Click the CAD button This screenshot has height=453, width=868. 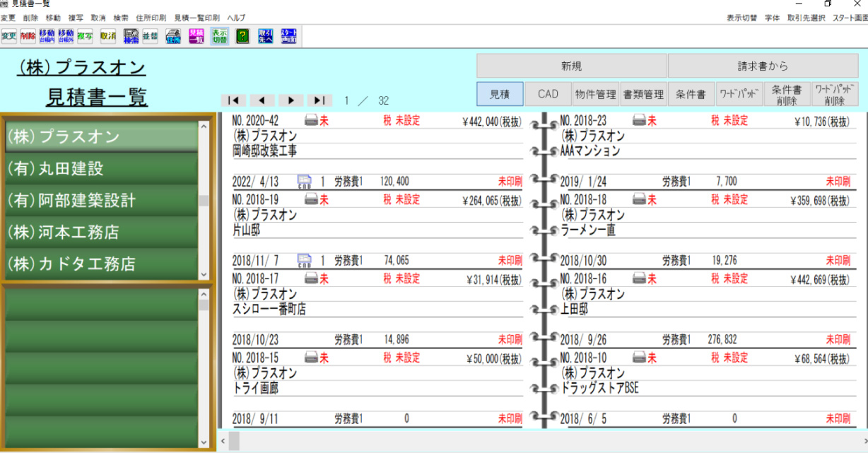548,94
